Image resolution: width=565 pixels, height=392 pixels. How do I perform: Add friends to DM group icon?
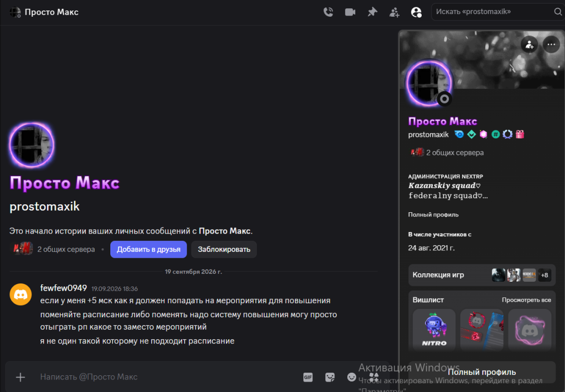tap(394, 12)
